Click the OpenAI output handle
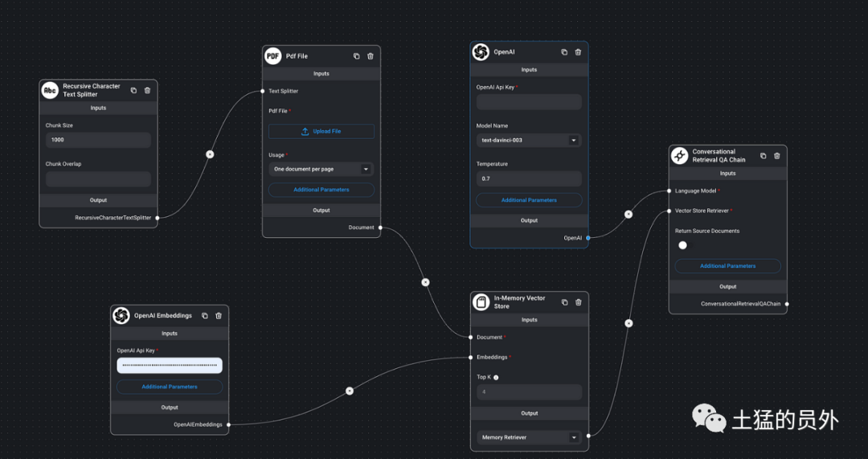Image resolution: width=868 pixels, height=459 pixels. (x=588, y=237)
